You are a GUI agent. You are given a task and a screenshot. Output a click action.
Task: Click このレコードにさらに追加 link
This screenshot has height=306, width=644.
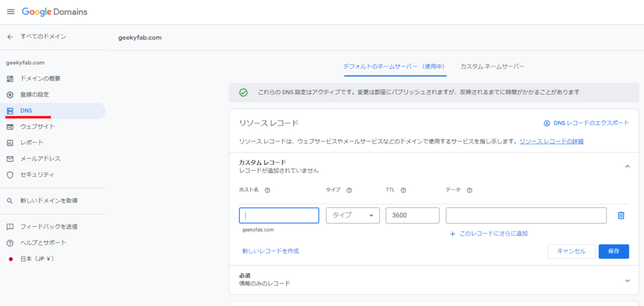click(x=493, y=234)
